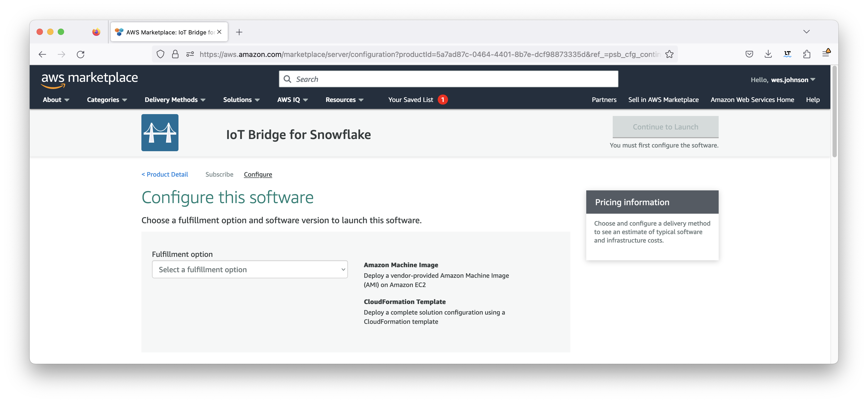Click the Configure this software heading
This screenshot has width=868, height=403.
[227, 198]
